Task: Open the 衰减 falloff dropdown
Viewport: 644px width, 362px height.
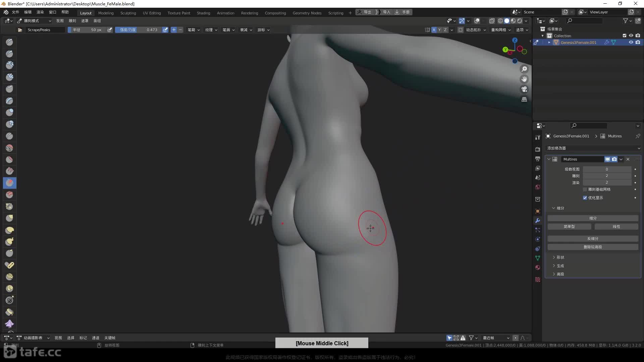Action: coord(246,30)
